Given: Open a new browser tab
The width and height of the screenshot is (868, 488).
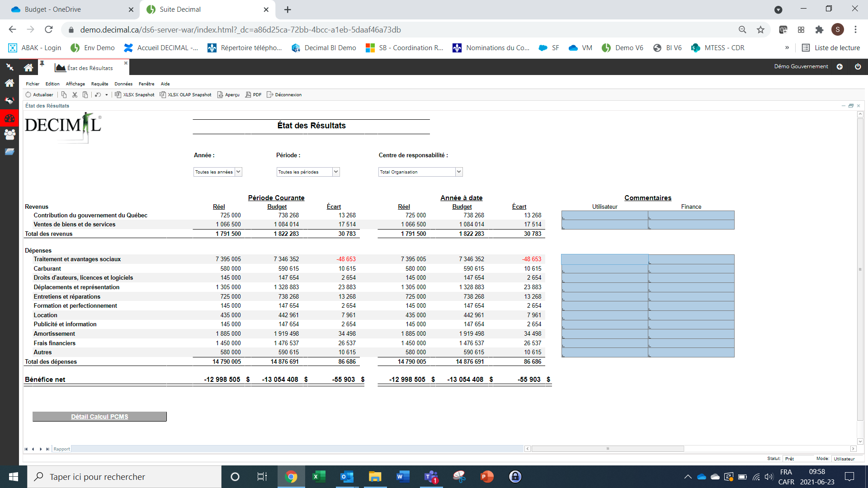Looking at the screenshot, I should pyautogui.click(x=288, y=9).
